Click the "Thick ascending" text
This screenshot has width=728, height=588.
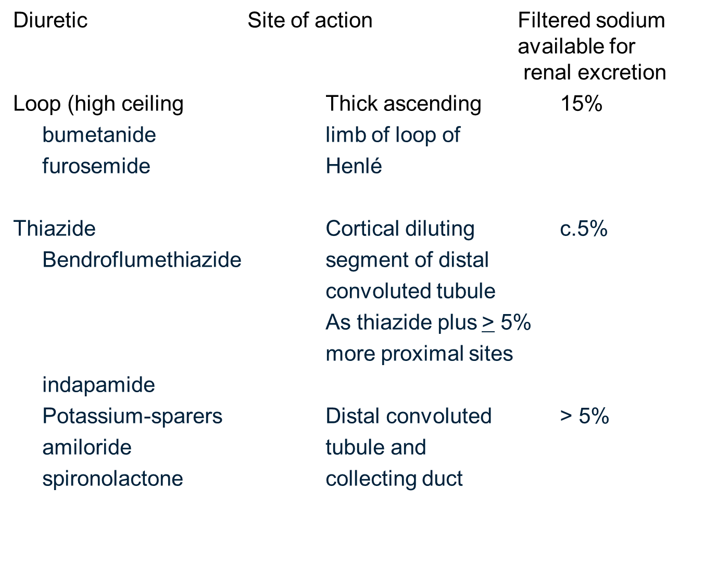[x=403, y=104]
